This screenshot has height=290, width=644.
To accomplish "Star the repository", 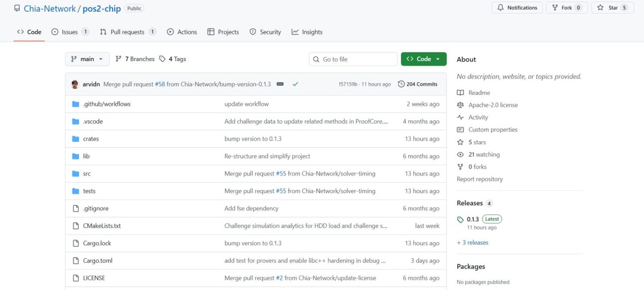I will click(612, 8).
